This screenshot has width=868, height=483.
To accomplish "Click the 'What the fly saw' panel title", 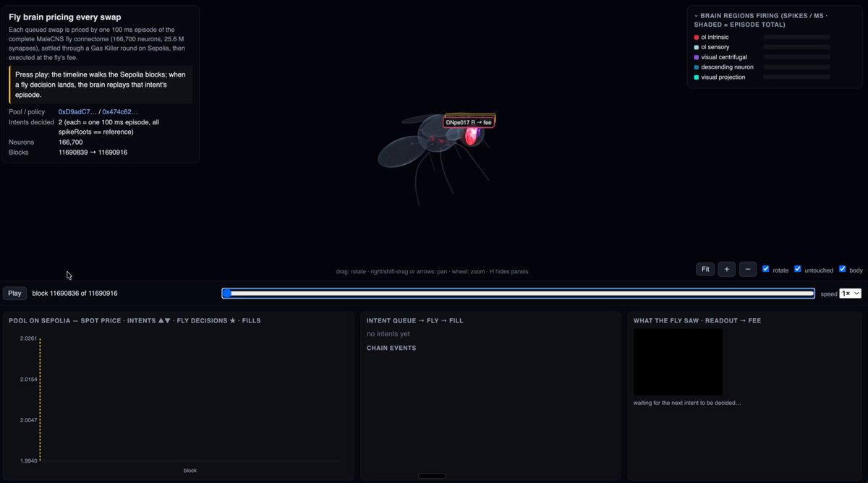I will coord(697,320).
